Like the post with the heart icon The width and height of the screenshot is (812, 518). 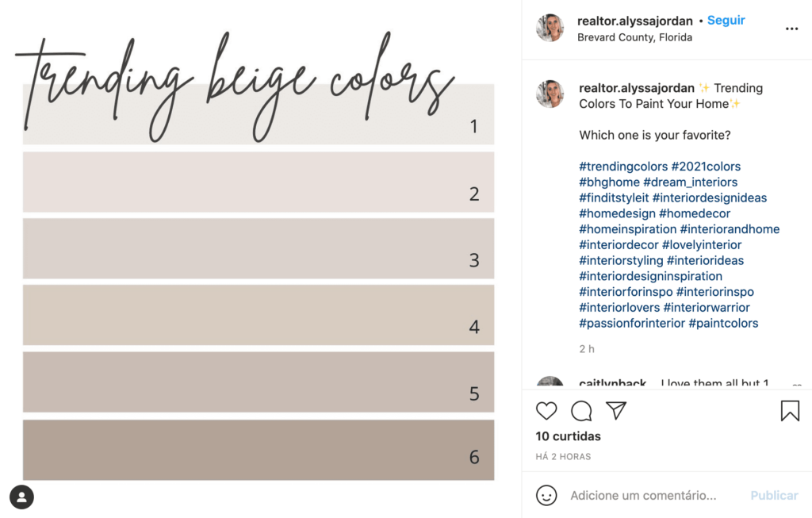click(x=546, y=411)
